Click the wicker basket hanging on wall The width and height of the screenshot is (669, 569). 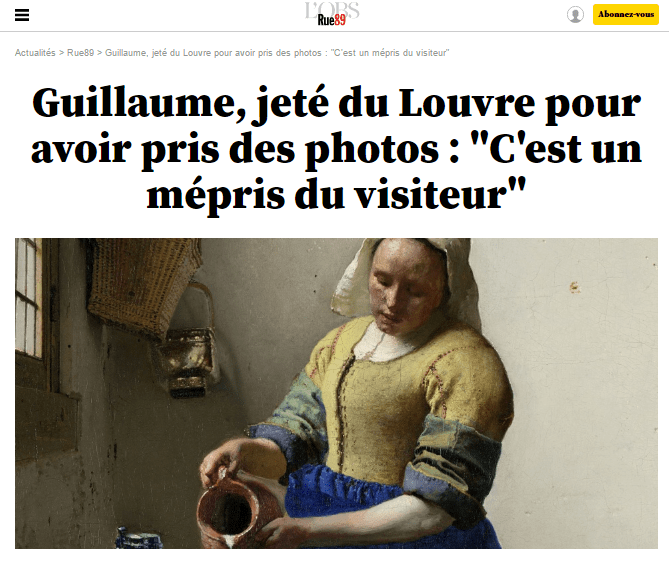coord(141,285)
